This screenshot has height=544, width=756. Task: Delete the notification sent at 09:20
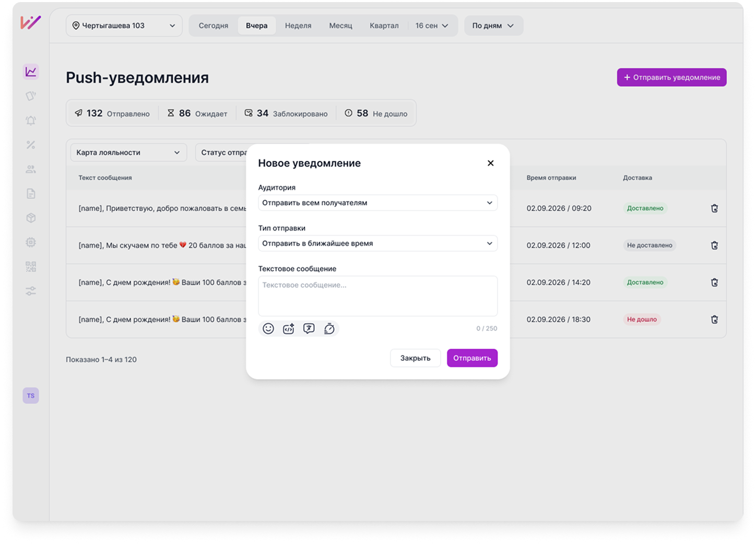pos(714,208)
